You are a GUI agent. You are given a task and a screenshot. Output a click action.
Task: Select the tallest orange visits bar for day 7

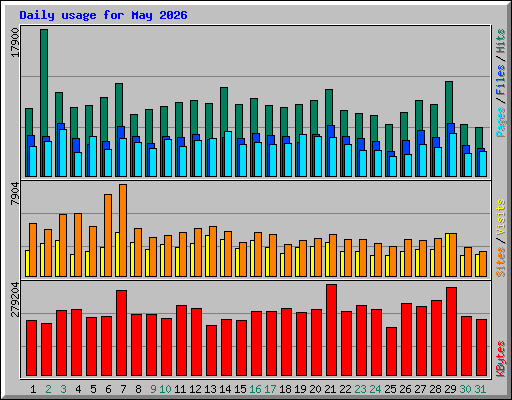[123, 230]
